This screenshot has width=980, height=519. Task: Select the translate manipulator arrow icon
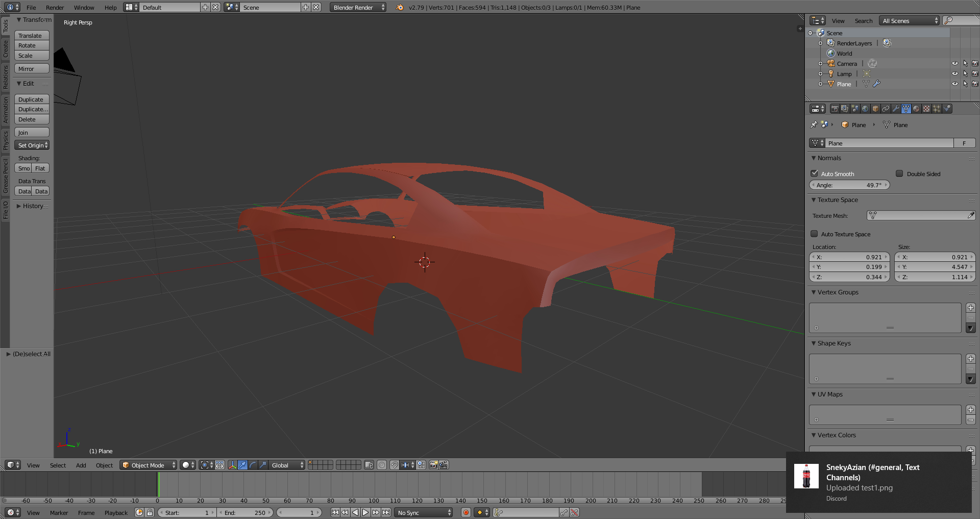pyautogui.click(x=242, y=465)
